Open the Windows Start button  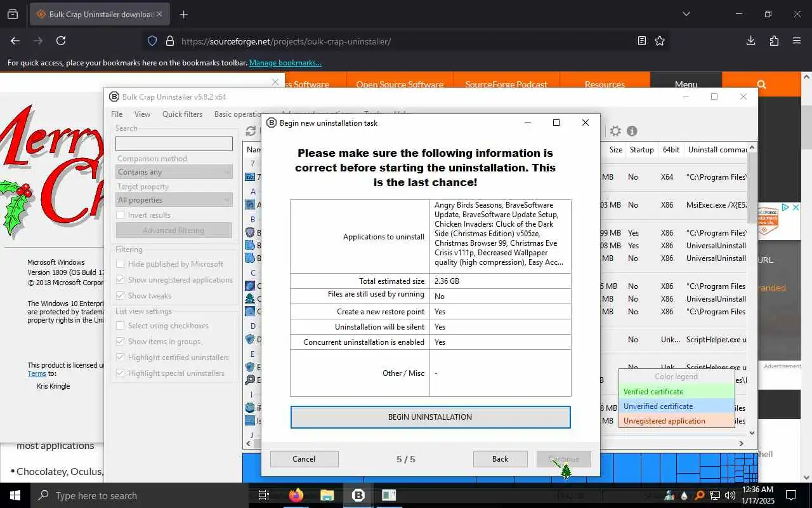(x=15, y=495)
